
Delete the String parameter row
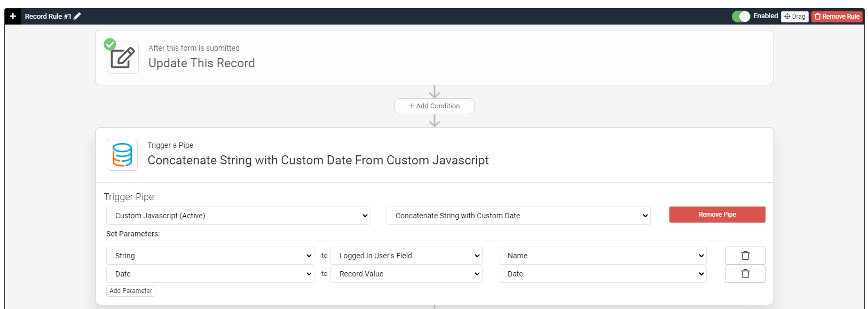[x=745, y=256]
